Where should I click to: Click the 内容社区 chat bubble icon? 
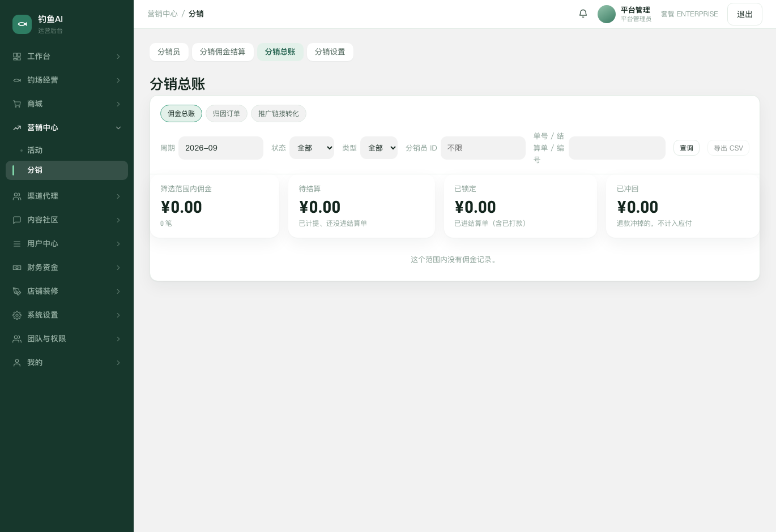click(17, 220)
